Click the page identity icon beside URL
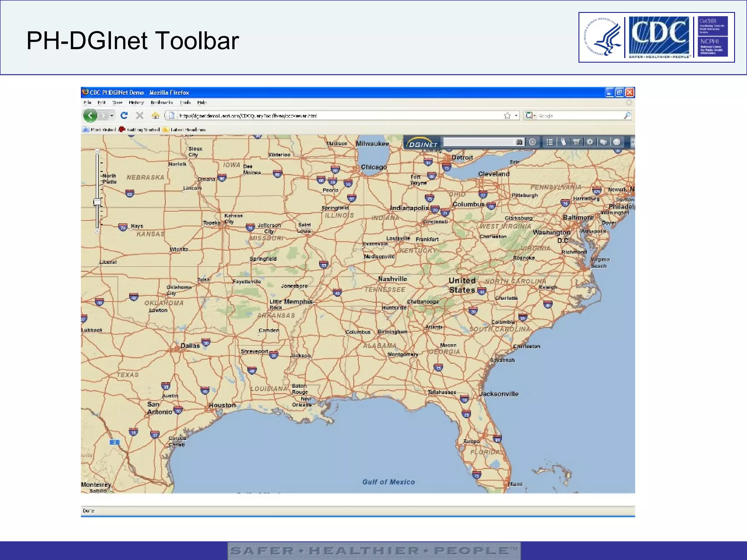 point(171,116)
